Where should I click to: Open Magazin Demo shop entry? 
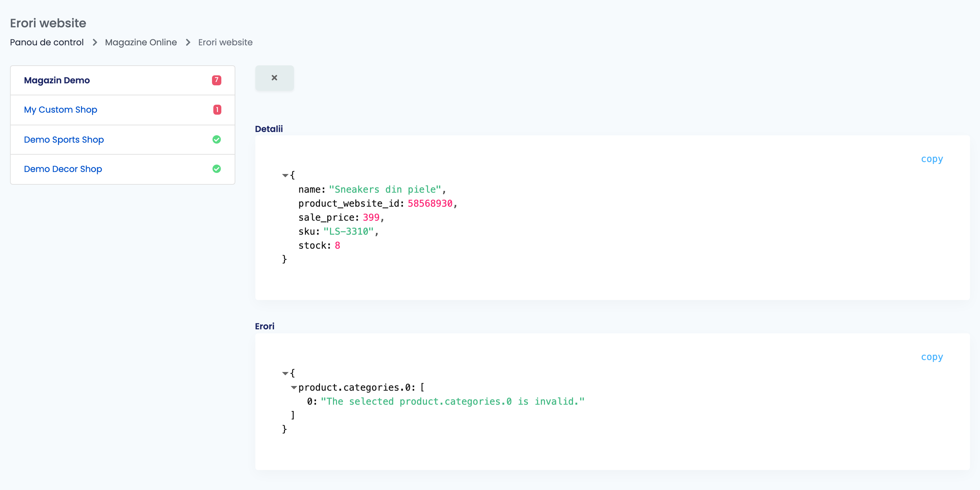click(123, 80)
